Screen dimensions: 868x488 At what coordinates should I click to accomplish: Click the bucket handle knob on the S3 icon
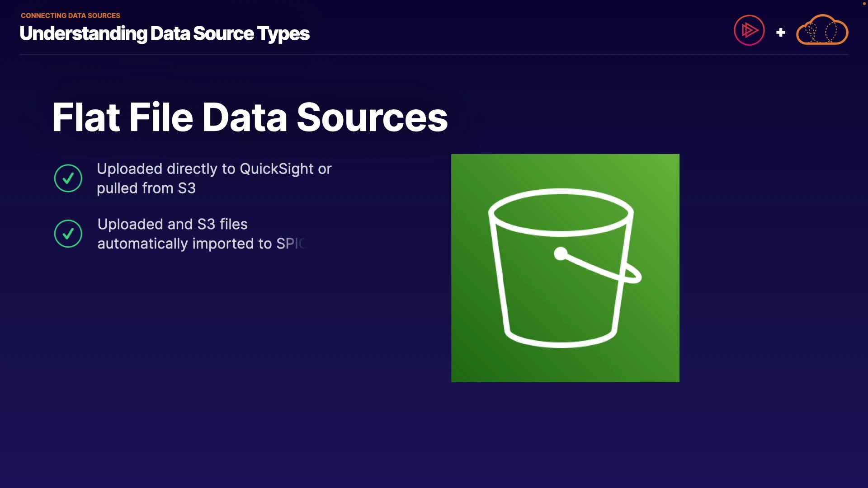[x=561, y=253]
